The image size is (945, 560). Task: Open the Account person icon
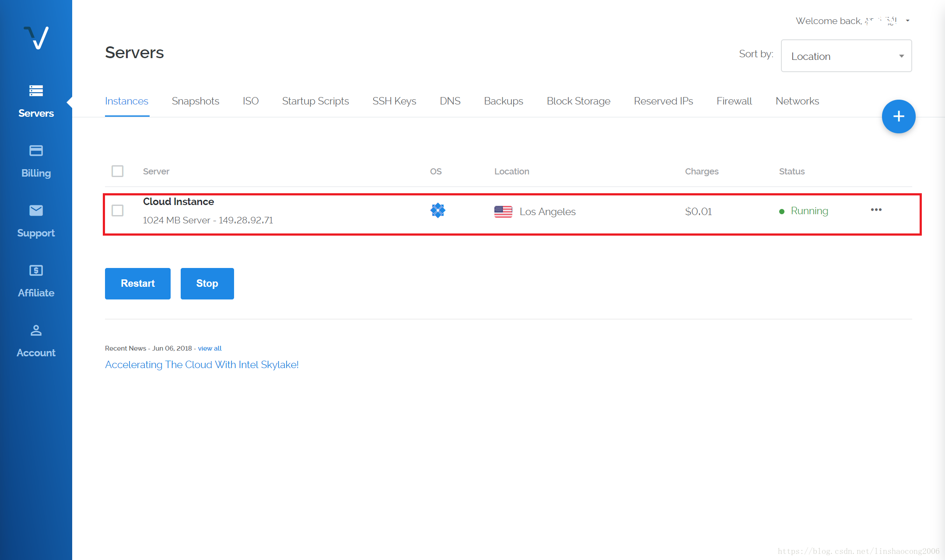[x=36, y=330]
